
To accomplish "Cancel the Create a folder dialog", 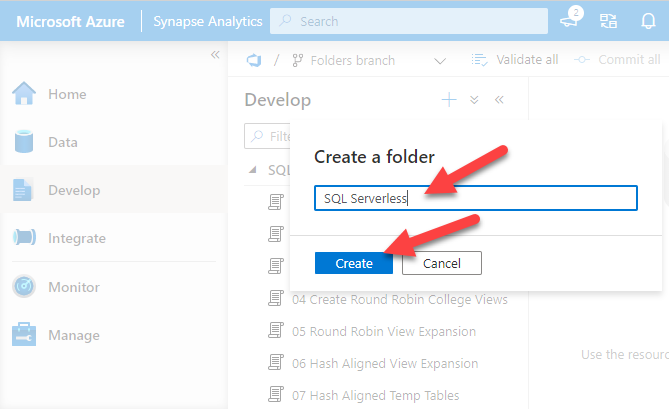I will click(x=441, y=263).
